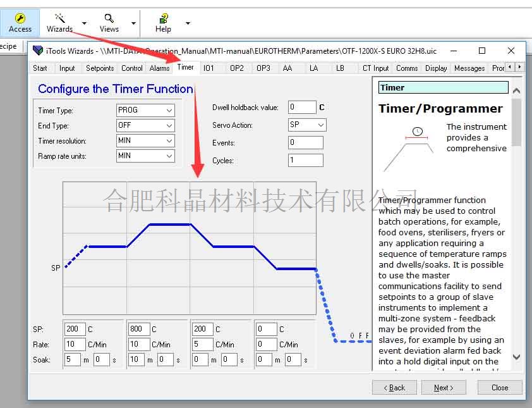
Task: Click the Cycles input field
Action: [x=305, y=161]
